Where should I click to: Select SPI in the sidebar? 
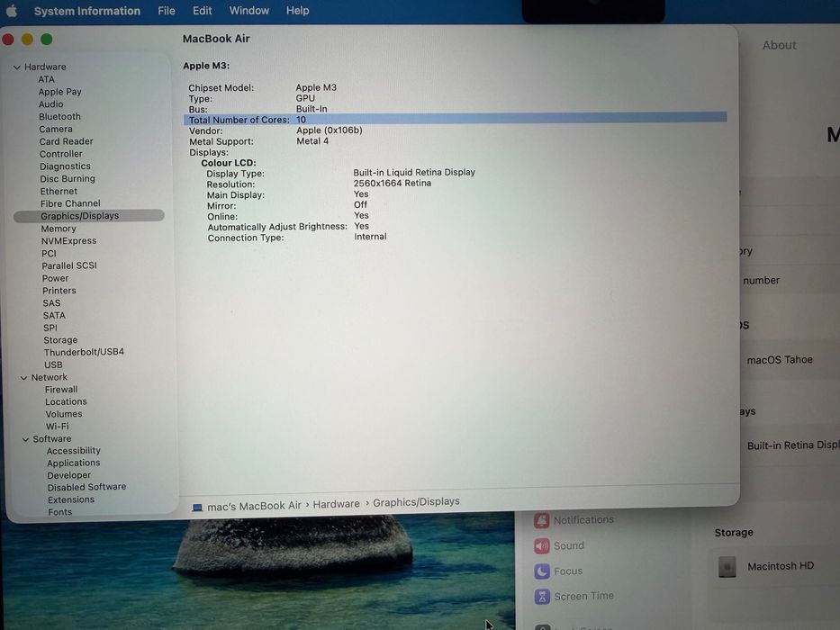click(x=50, y=328)
